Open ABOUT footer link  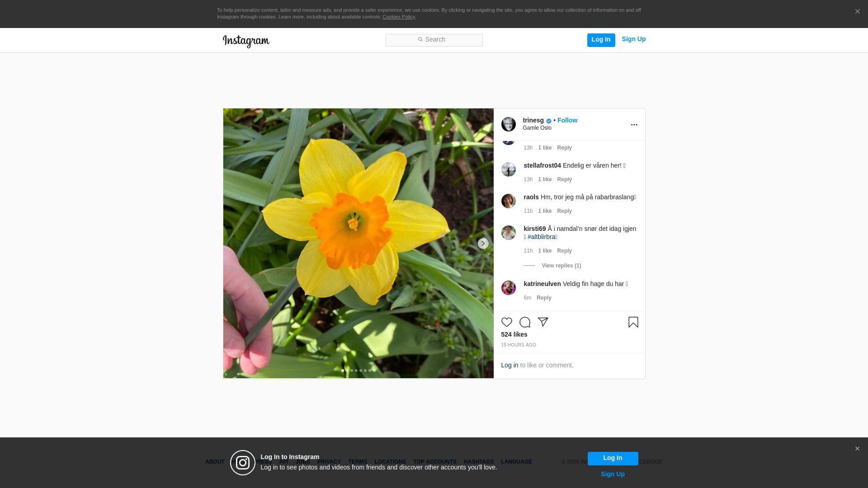[215, 462]
